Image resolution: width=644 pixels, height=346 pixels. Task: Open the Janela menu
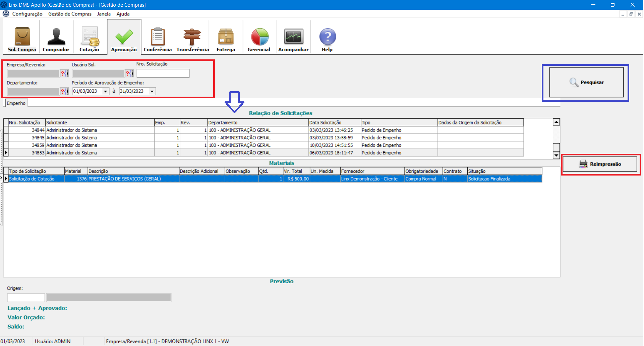[x=104, y=14]
